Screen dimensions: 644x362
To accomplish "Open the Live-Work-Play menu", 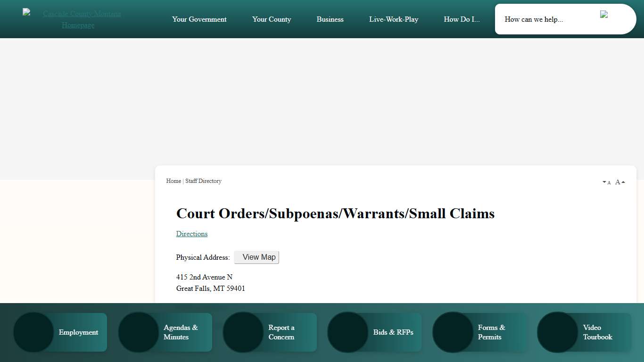I will pyautogui.click(x=393, y=19).
